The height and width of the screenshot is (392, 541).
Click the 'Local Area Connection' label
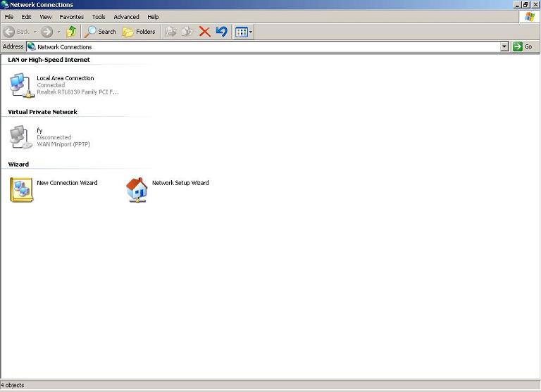click(66, 78)
